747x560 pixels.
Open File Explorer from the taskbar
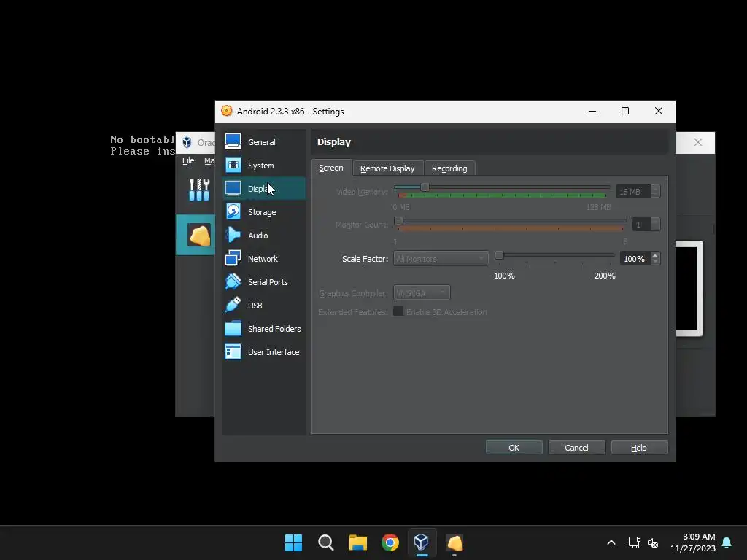357,542
